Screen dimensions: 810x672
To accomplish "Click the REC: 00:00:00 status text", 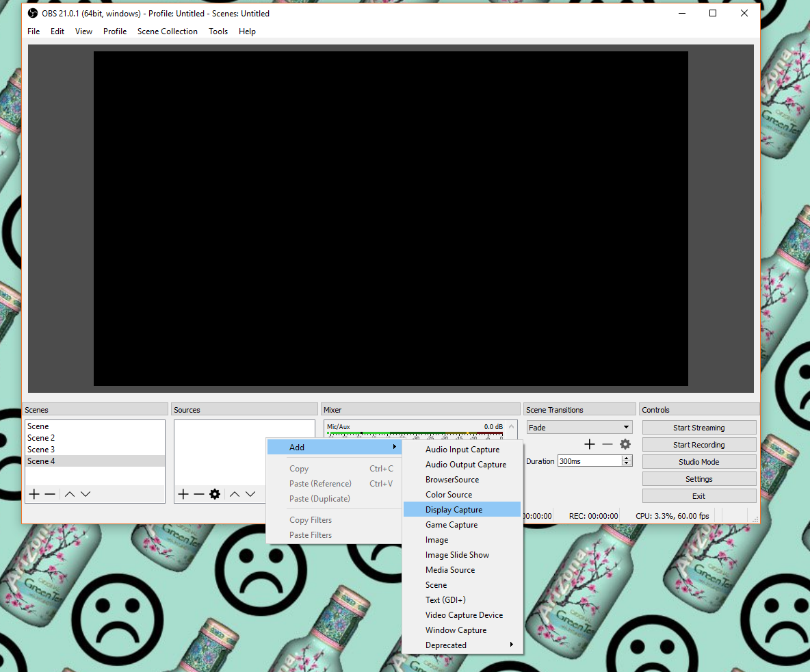I will (x=594, y=516).
